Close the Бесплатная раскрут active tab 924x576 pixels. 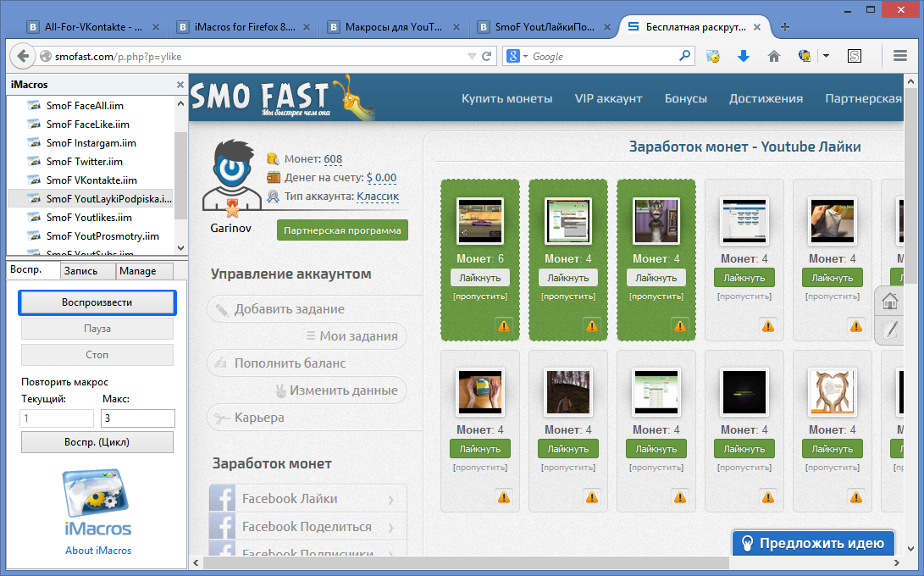click(x=757, y=27)
